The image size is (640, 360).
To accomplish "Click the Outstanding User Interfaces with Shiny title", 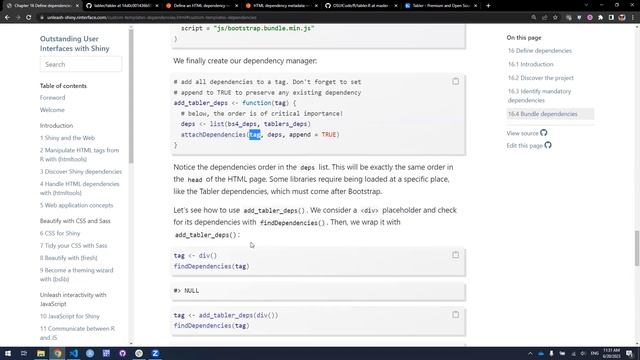I will [75, 44].
